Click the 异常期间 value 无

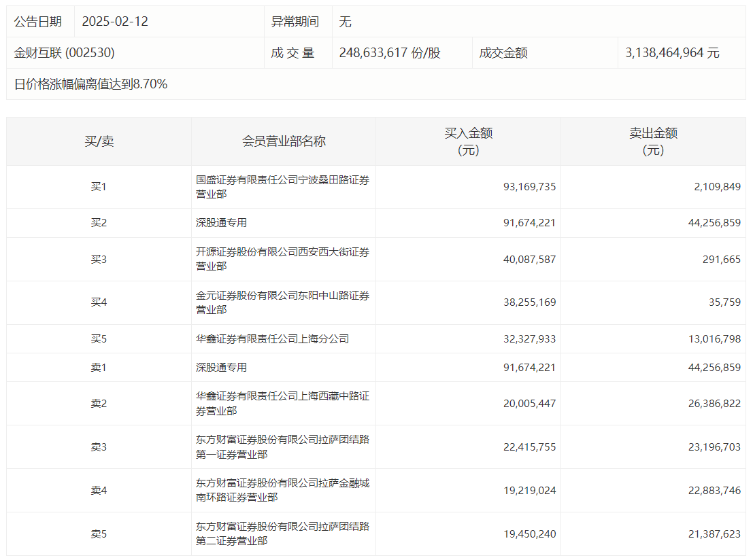[346, 22]
